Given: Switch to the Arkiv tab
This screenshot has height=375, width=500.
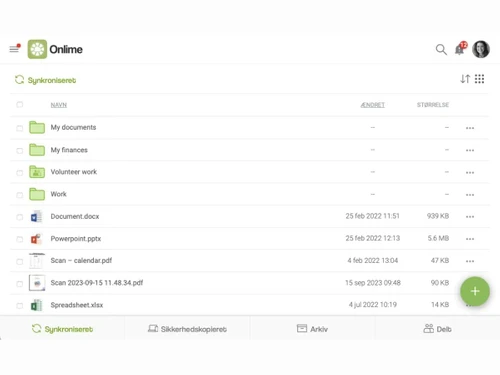Looking at the screenshot, I should pos(312,329).
